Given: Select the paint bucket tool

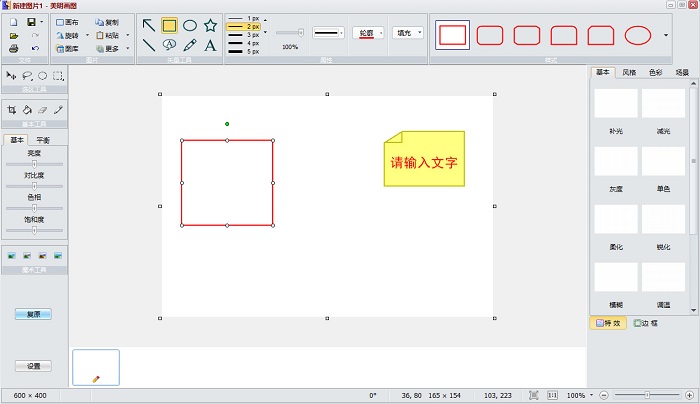Looking at the screenshot, I should [27, 110].
